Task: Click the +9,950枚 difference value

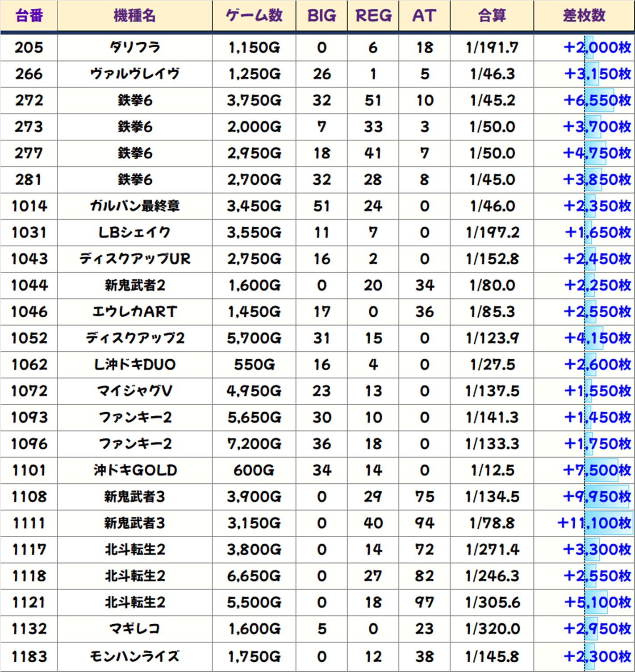Action: click(597, 497)
